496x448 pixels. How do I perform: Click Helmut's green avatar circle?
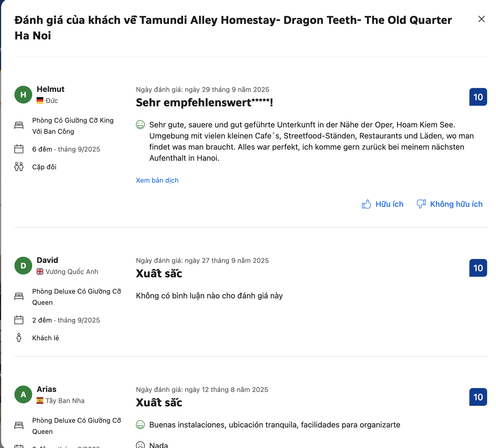(x=23, y=95)
